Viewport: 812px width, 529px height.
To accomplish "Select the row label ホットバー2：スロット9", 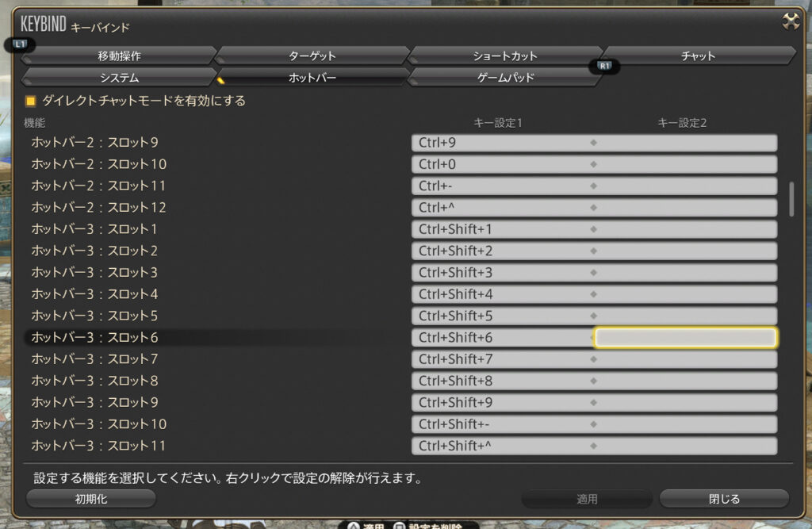I will pyautogui.click(x=95, y=143).
